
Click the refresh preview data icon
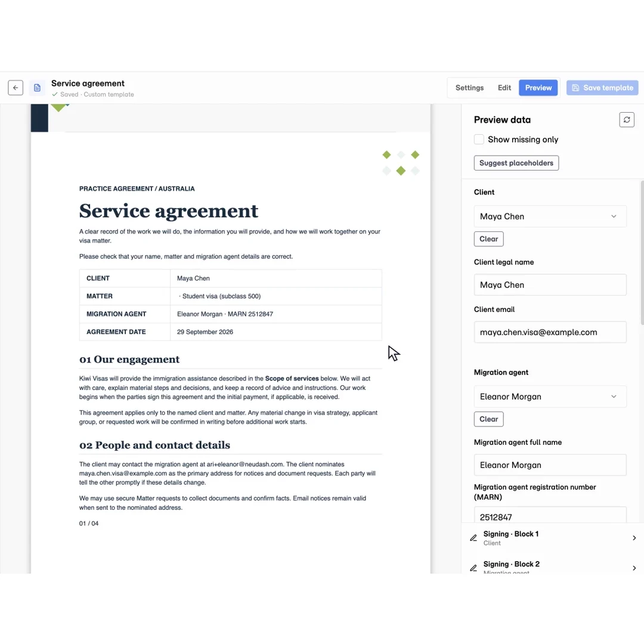coord(626,120)
